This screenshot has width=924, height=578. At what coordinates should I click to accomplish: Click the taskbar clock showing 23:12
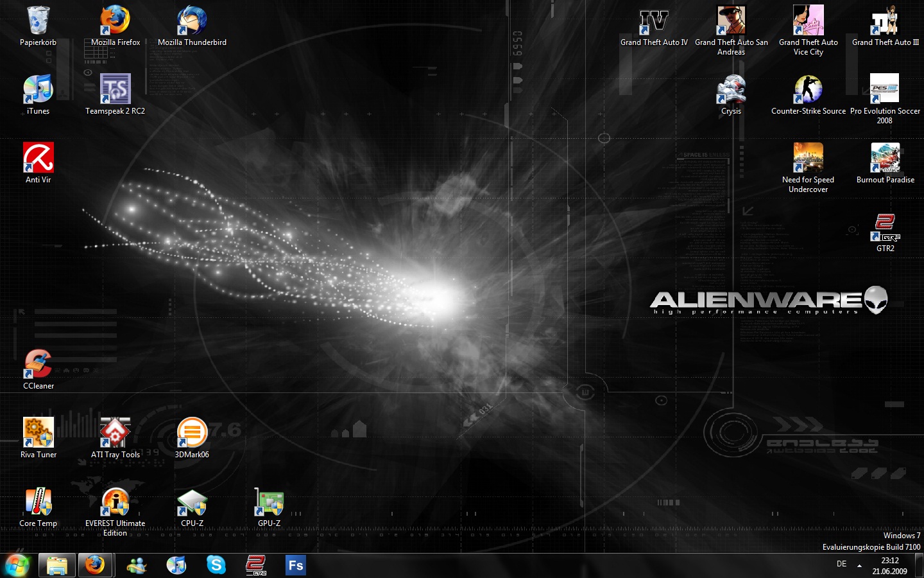(x=889, y=566)
